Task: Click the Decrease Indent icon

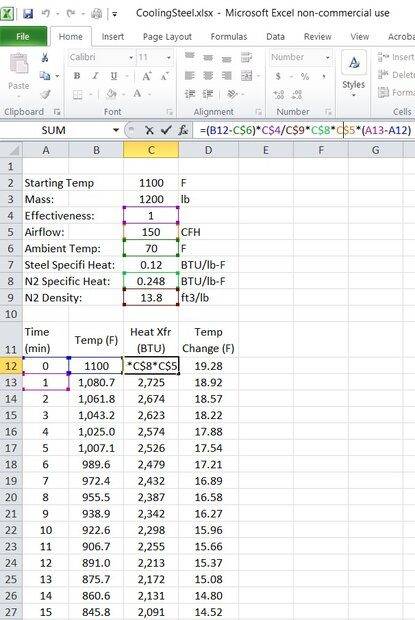Action: 190,94
